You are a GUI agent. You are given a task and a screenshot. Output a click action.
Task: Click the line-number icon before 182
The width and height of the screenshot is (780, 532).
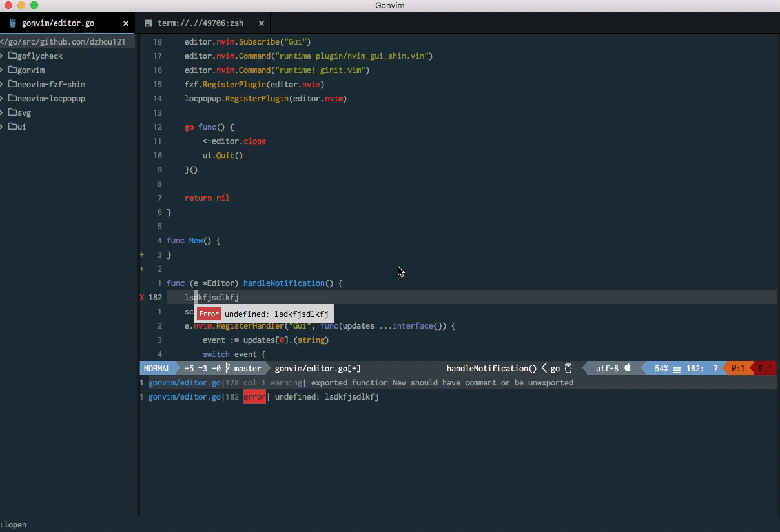tap(677, 369)
